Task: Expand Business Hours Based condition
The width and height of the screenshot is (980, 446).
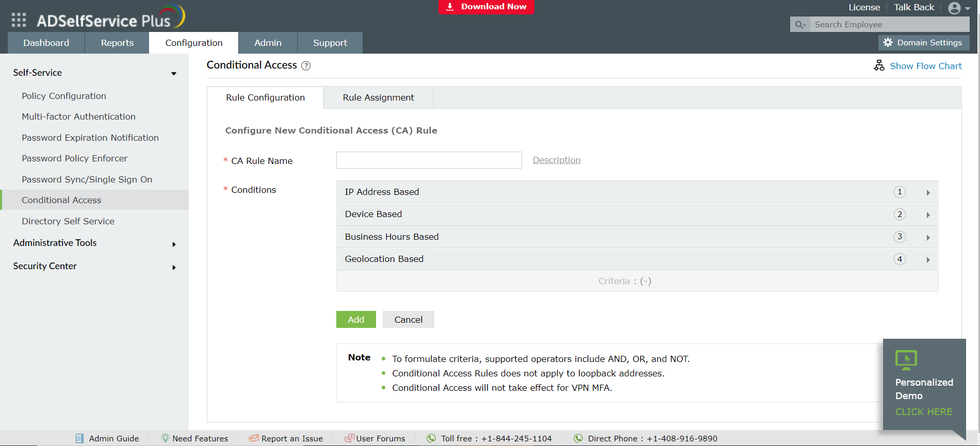Action: [928, 238]
